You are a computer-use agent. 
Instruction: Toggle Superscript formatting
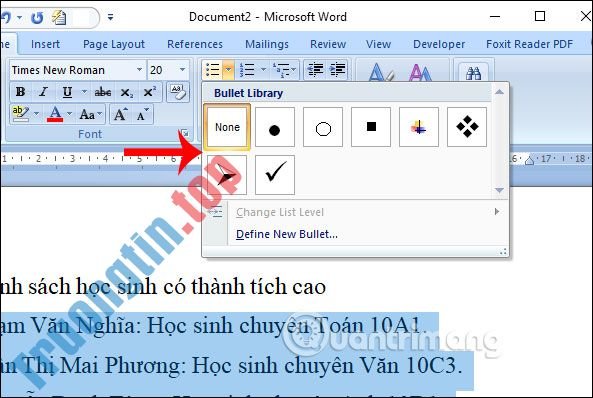(149, 92)
